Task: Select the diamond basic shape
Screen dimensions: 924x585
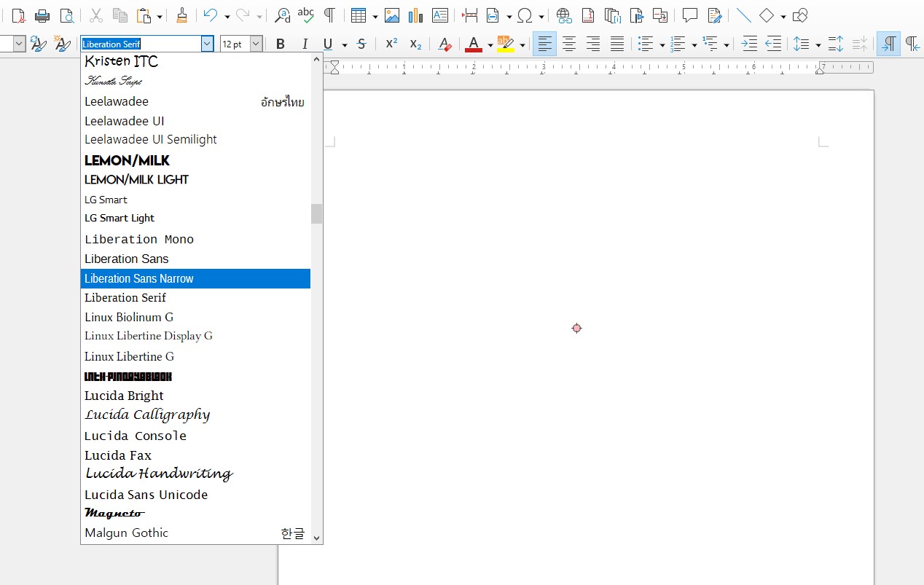Action: [767, 15]
